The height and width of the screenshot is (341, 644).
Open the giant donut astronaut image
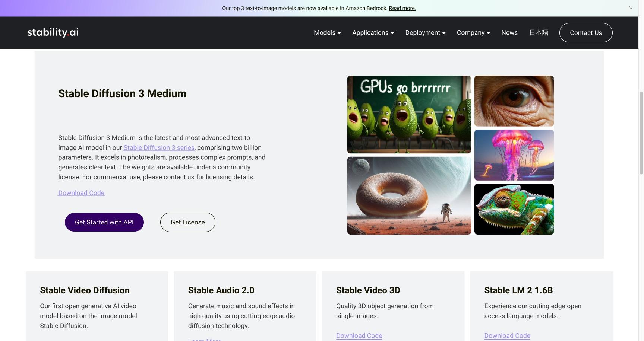click(x=409, y=195)
